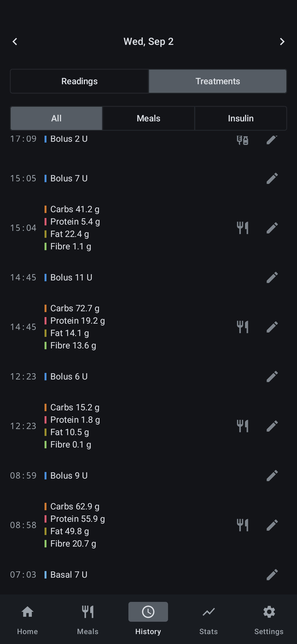Edit the 12:23 Bolus 6 U entry
Viewport: 297px width, 644px height.
272,376
